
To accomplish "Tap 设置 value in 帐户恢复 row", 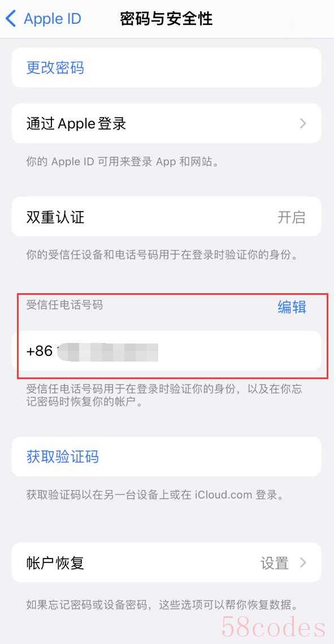I will click(275, 563).
